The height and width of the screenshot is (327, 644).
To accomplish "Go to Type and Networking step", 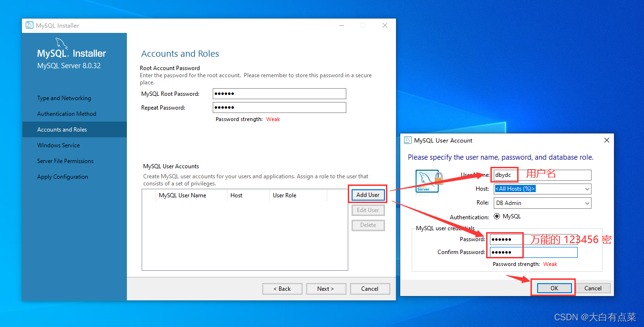I will (64, 98).
